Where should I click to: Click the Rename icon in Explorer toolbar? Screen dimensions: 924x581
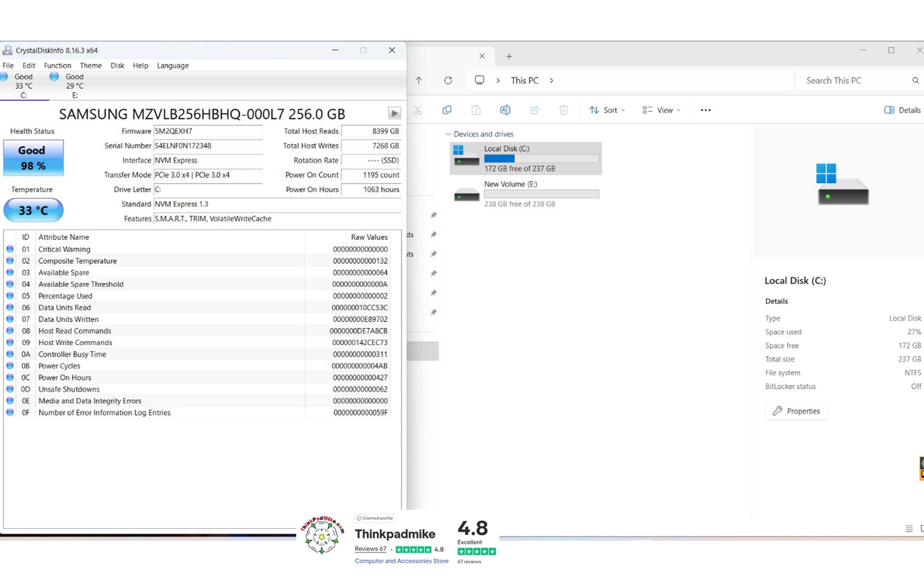point(505,110)
